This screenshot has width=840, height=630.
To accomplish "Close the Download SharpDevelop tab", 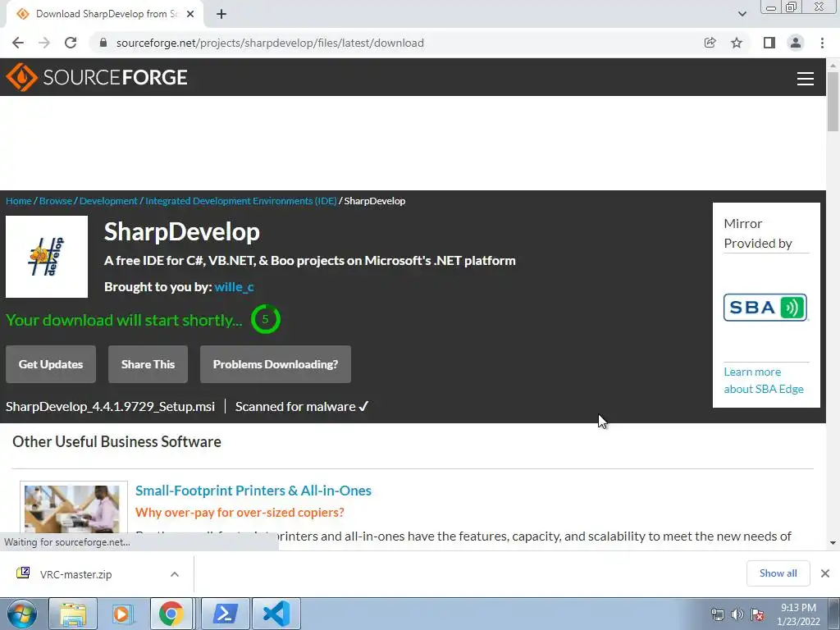I will point(190,14).
